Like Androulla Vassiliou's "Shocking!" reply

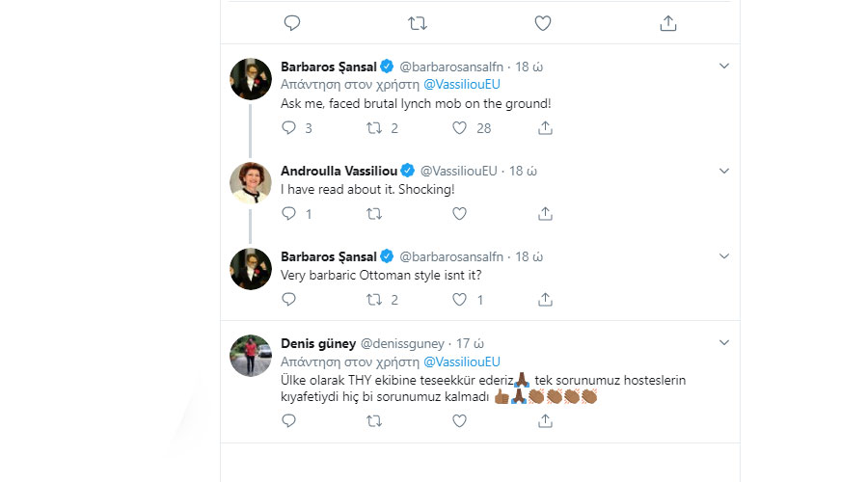[459, 214]
